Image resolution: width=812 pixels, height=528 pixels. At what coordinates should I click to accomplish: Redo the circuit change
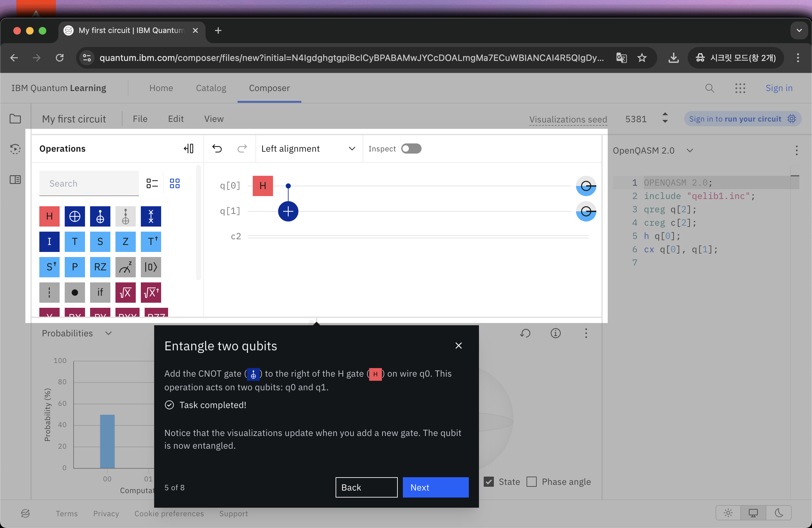[x=242, y=148]
